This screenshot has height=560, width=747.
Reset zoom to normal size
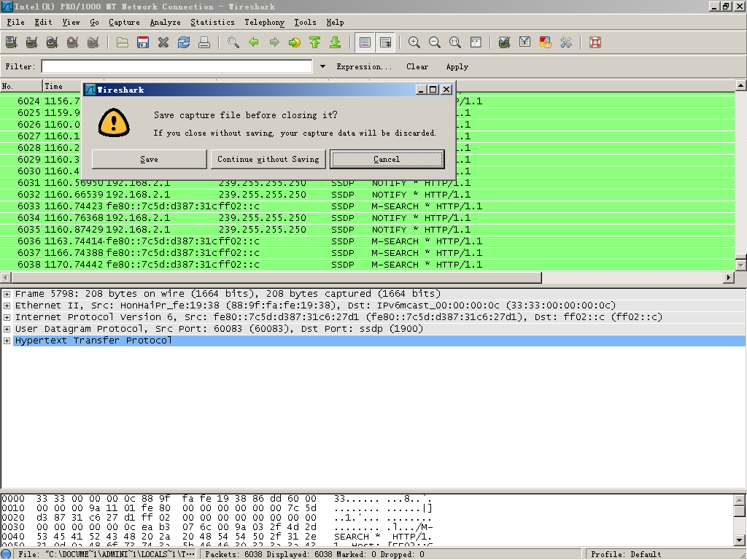(455, 42)
